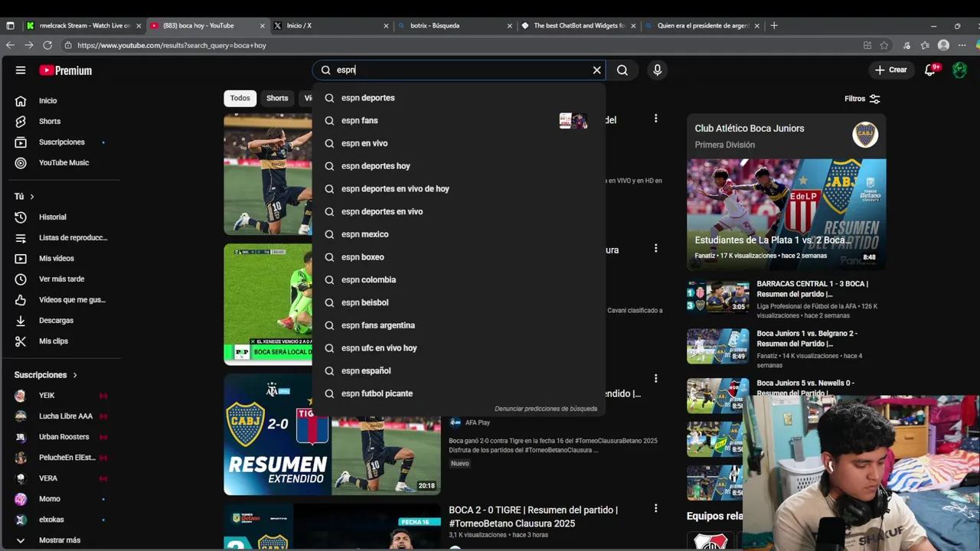Click the Crear button
The width and height of the screenshot is (980, 551).
[x=890, y=70]
